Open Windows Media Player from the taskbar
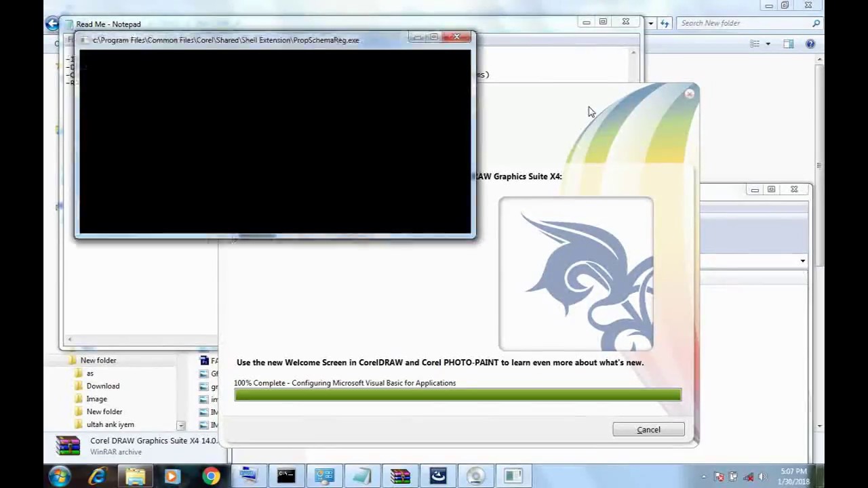This screenshot has width=868, height=488. pos(172,476)
